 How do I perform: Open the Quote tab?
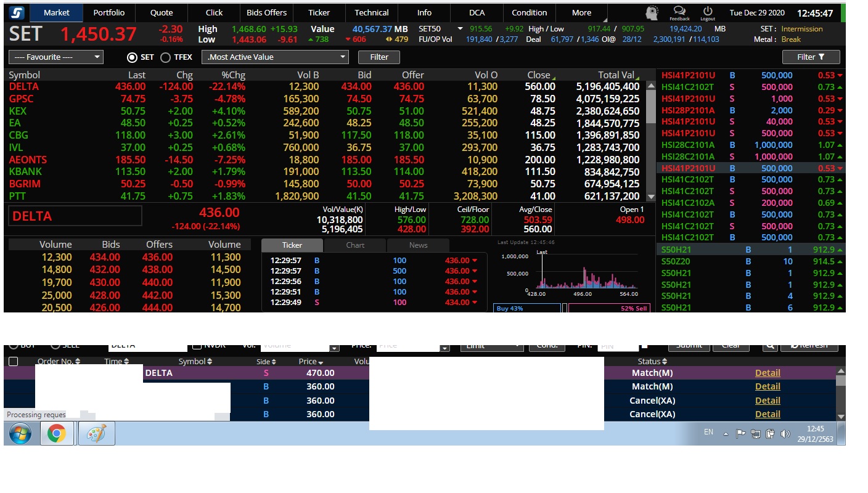click(162, 13)
